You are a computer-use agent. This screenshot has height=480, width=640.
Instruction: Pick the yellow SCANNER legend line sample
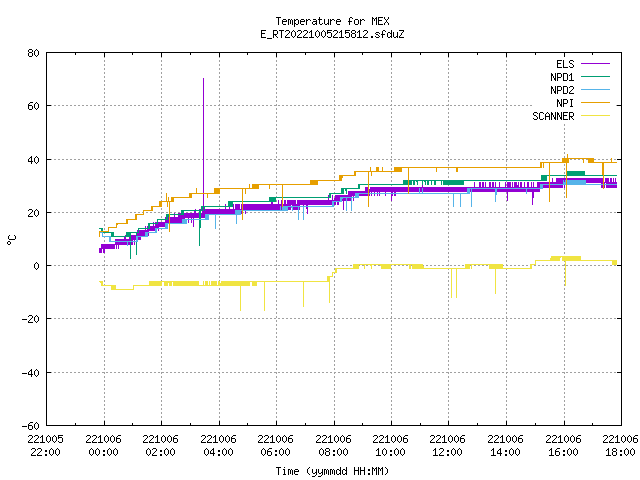pos(595,116)
